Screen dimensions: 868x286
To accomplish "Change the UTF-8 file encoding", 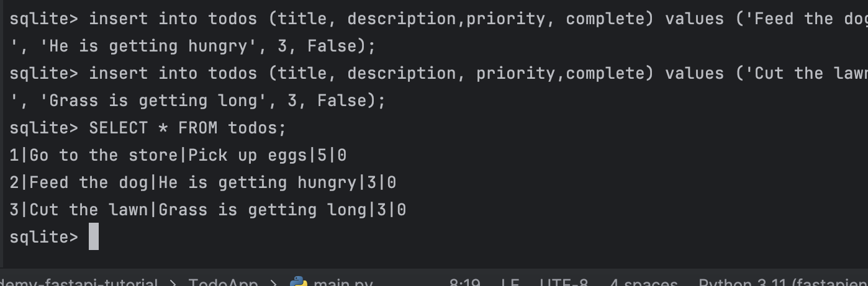I will tap(564, 283).
